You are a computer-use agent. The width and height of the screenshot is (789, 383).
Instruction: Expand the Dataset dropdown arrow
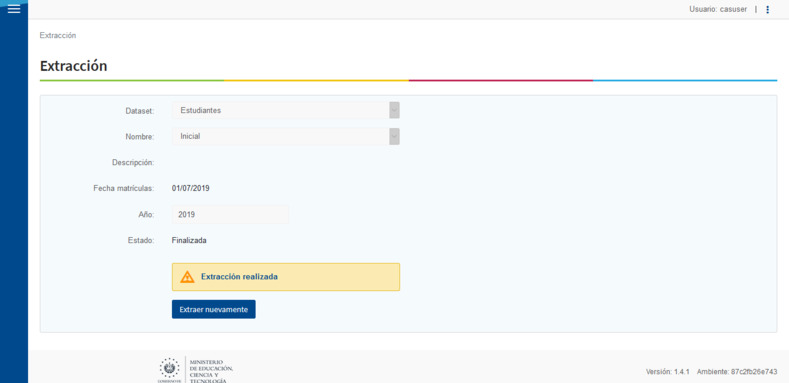(394, 110)
